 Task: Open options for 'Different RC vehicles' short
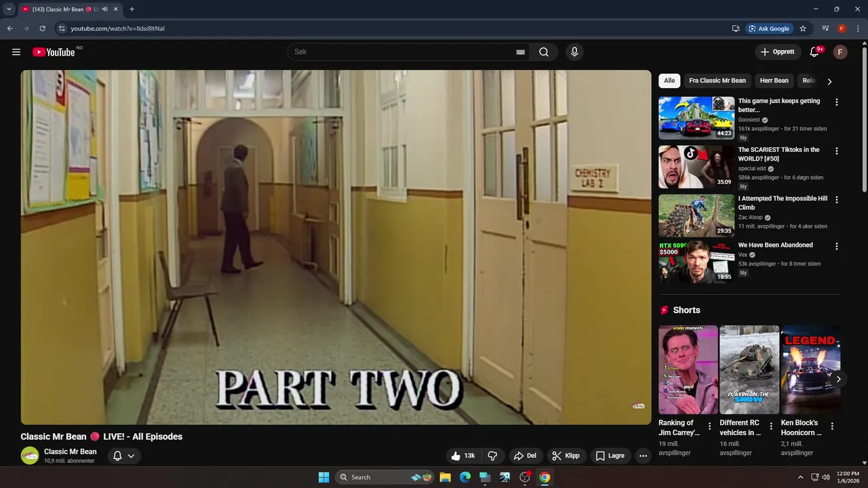click(x=771, y=426)
